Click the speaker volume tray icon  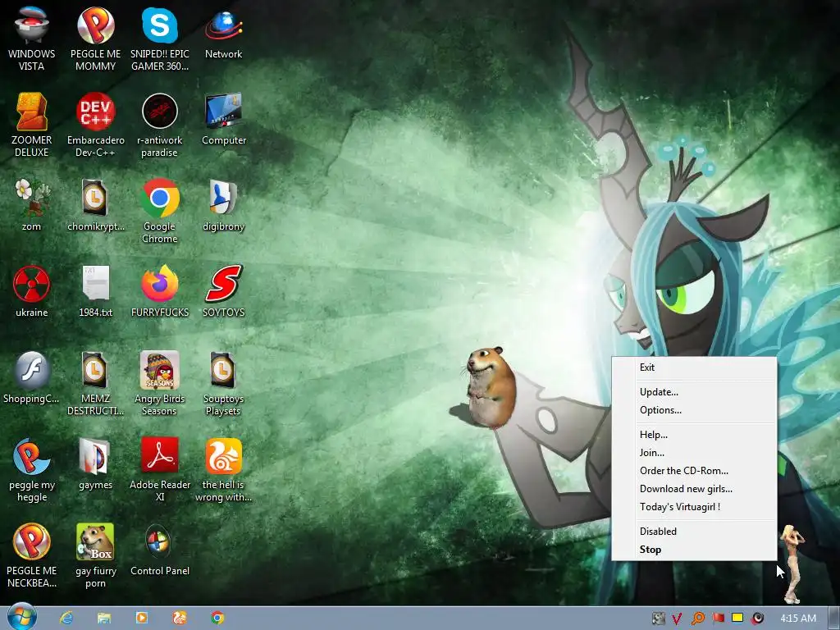[757, 619]
